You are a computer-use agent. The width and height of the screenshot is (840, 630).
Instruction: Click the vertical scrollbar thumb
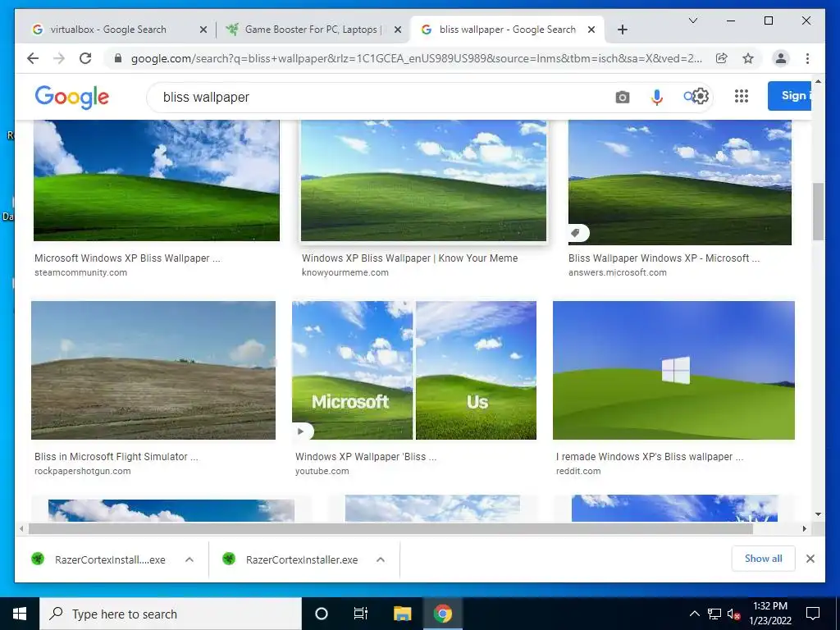point(818,212)
